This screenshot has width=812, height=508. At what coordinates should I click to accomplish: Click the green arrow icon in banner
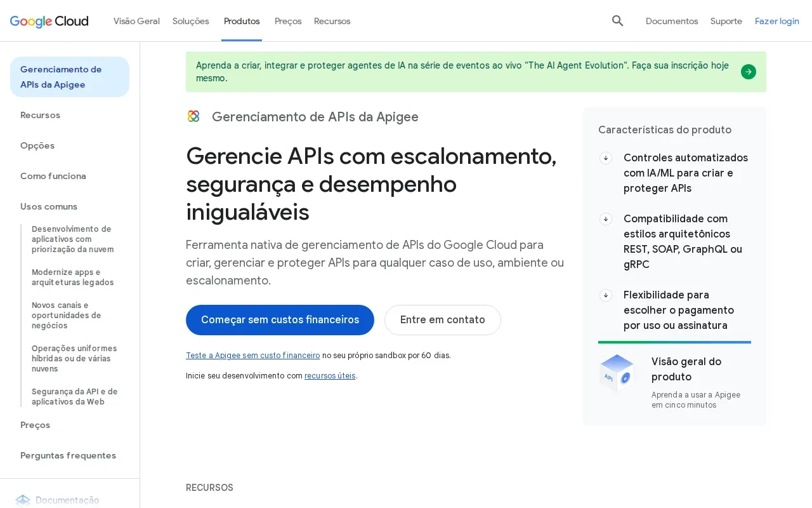pos(749,72)
